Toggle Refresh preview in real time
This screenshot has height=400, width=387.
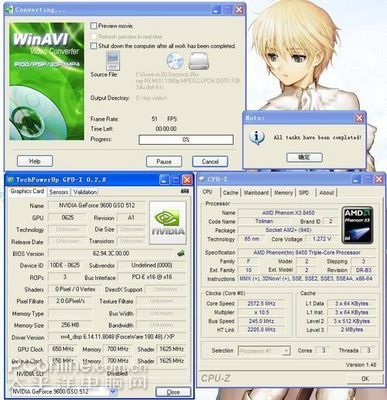[x=94, y=36]
